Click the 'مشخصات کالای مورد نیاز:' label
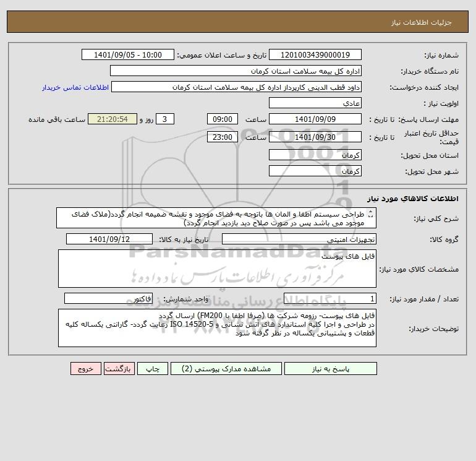This screenshot has width=476, height=461. pyautogui.click(x=419, y=269)
